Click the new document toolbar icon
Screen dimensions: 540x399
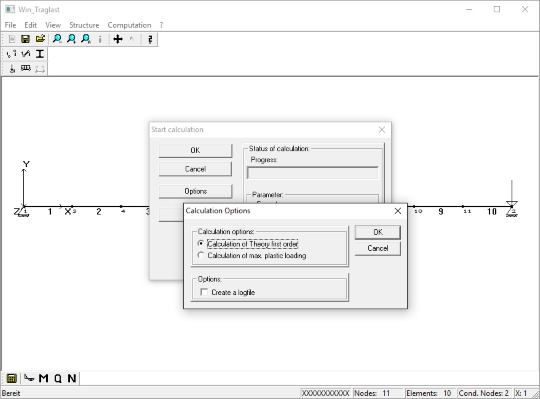pos(12,39)
